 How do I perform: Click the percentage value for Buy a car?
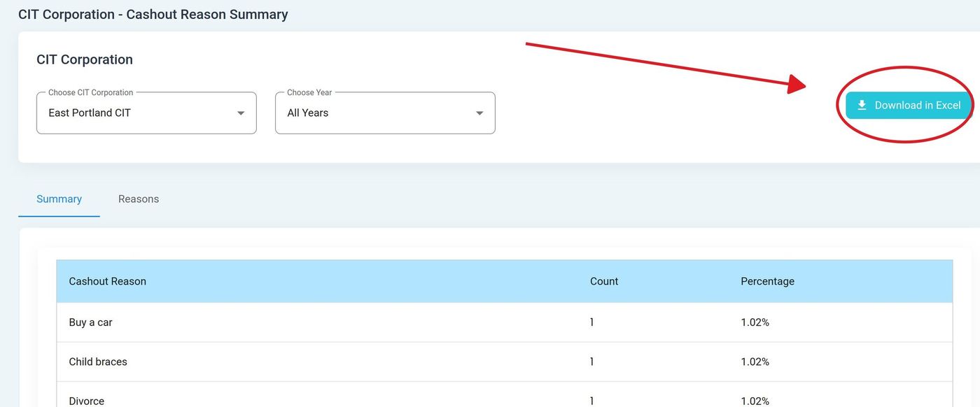click(755, 322)
